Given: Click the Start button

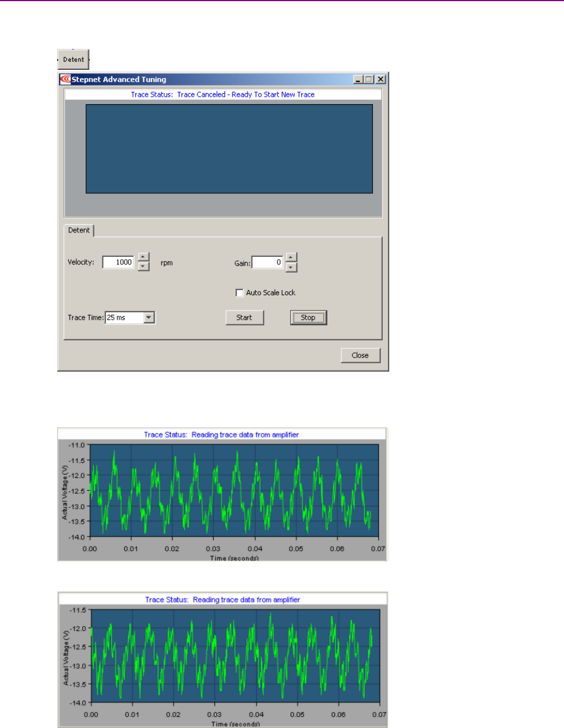Looking at the screenshot, I should coord(245,317).
